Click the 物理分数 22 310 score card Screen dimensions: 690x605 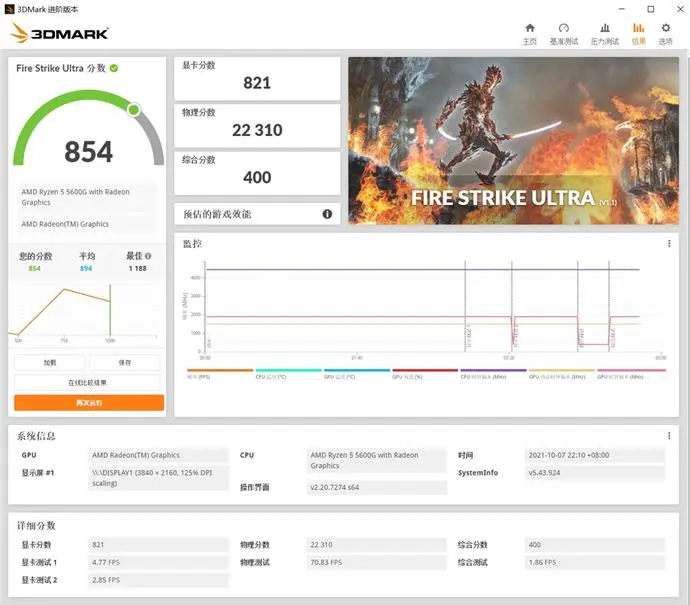(x=257, y=126)
